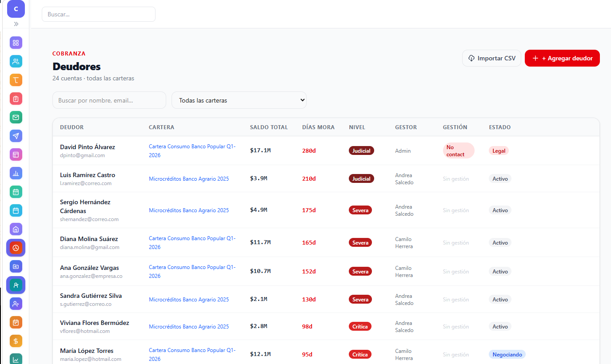Click the Negociando status badge
Viewport: 611px width, 364px height.
click(507, 355)
